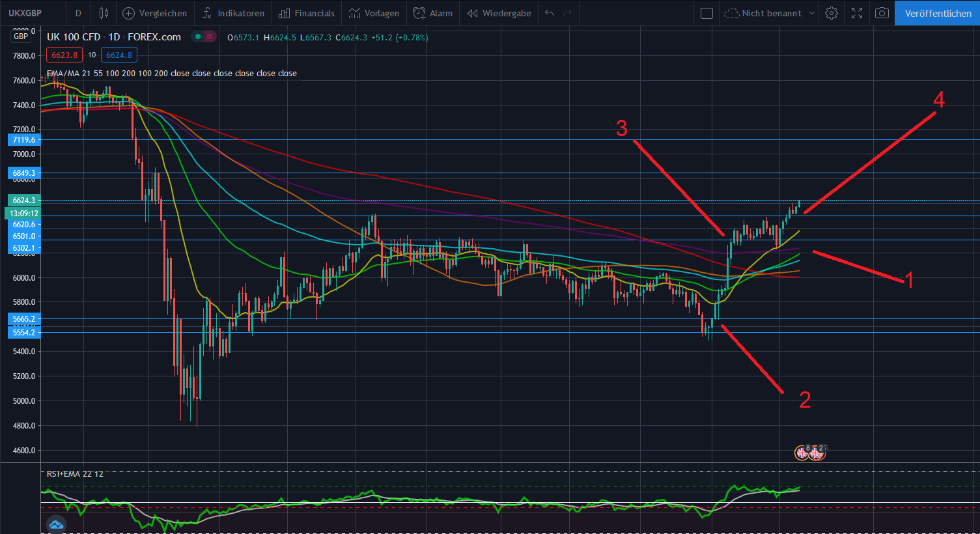This screenshot has width=980, height=534.
Task: Click the red 6623.8 sell price button
Action: (64, 55)
